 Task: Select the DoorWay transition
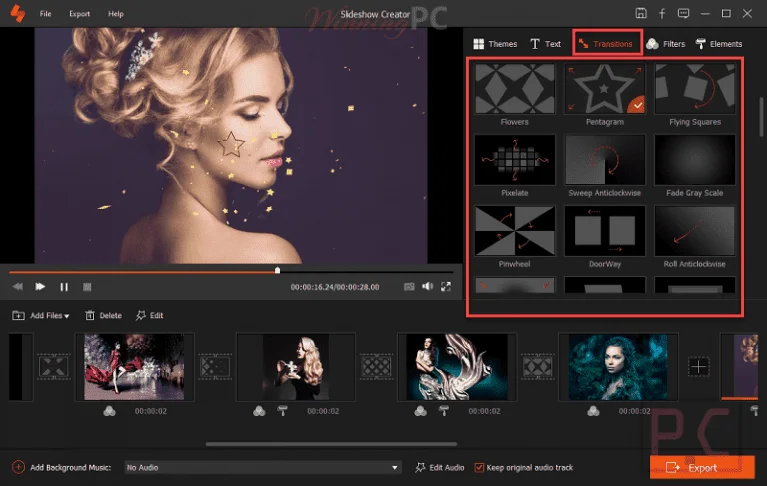pos(605,231)
